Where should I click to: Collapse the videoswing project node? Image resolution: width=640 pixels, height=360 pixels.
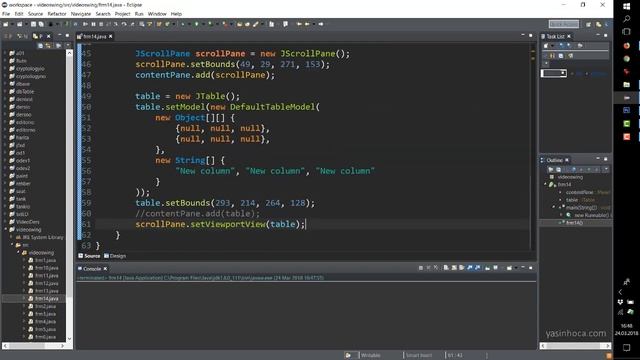(x=6, y=229)
